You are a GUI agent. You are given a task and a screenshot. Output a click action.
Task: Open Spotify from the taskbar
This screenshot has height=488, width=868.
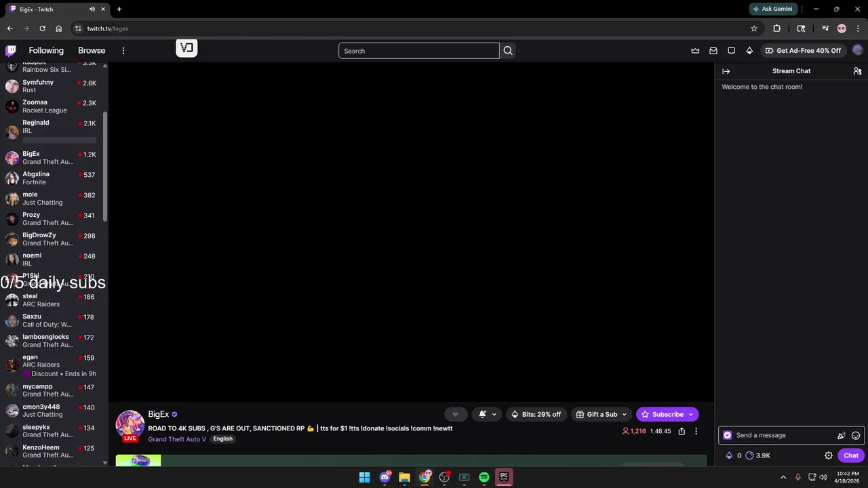(x=484, y=477)
